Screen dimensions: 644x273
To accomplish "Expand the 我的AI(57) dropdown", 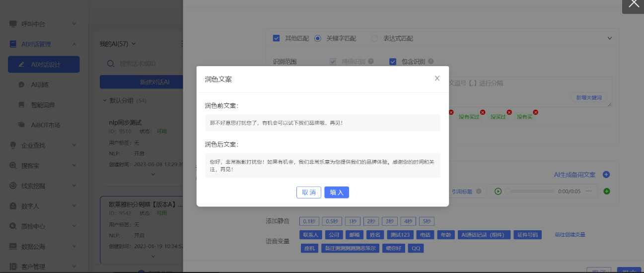I will 134,44.
